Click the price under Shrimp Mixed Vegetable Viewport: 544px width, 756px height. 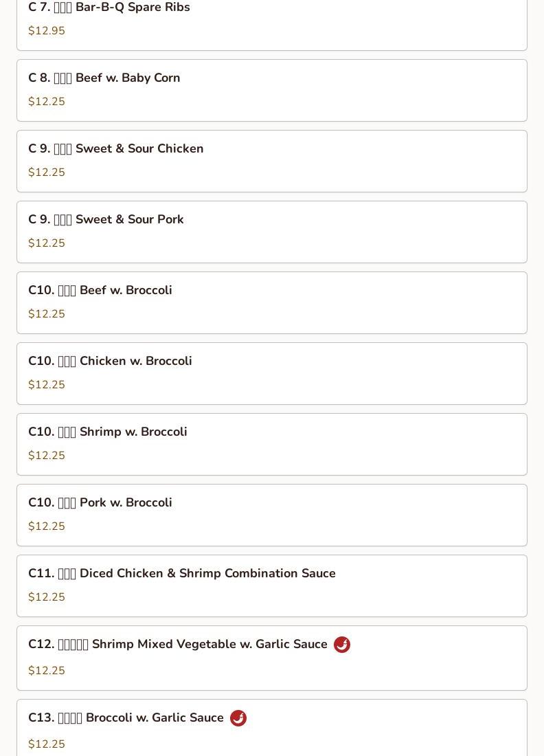[x=47, y=671]
